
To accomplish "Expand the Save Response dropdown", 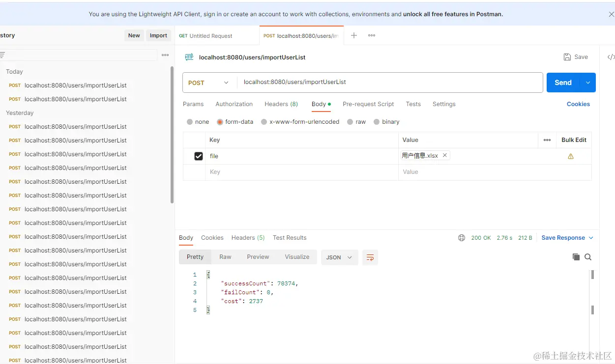I will 591,238.
